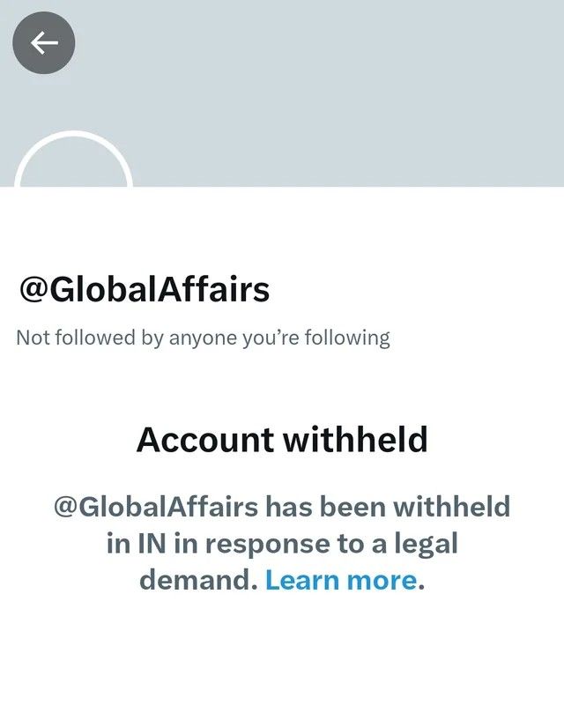This screenshot has height=728, width=564.
Task: Click the 'Account withheld' heading
Action: [x=282, y=439]
